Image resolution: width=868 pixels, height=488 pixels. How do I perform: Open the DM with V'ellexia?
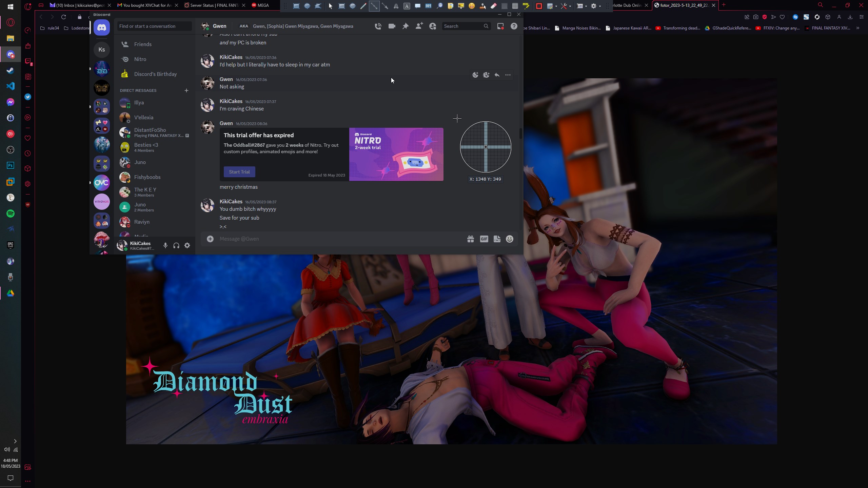[154, 118]
